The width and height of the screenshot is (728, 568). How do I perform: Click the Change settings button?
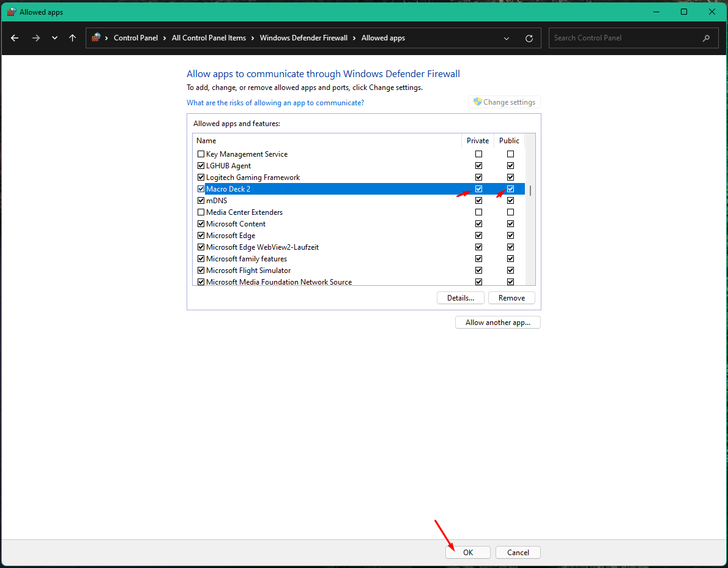pyautogui.click(x=504, y=102)
